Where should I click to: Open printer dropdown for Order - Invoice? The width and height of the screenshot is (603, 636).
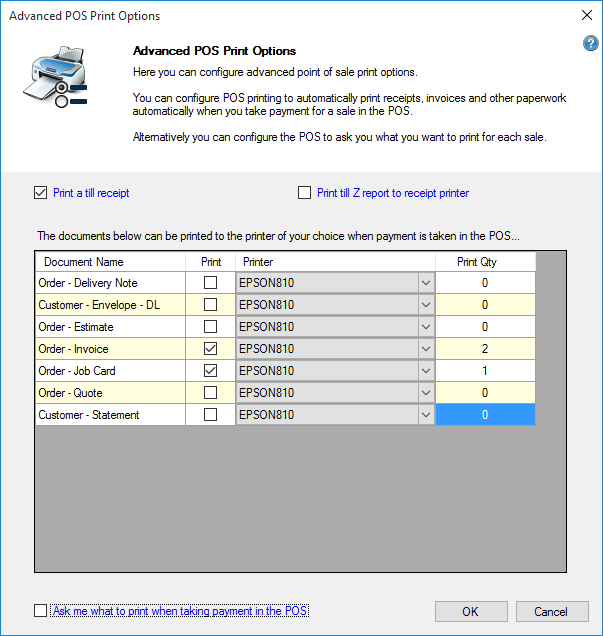pos(426,349)
